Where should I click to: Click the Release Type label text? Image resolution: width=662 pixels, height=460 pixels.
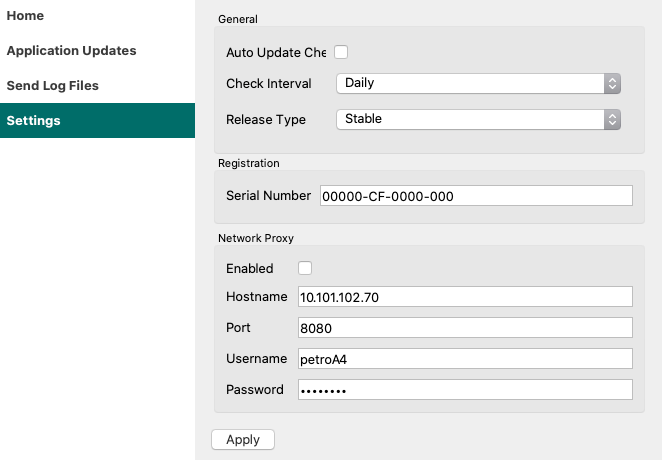[x=265, y=119]
